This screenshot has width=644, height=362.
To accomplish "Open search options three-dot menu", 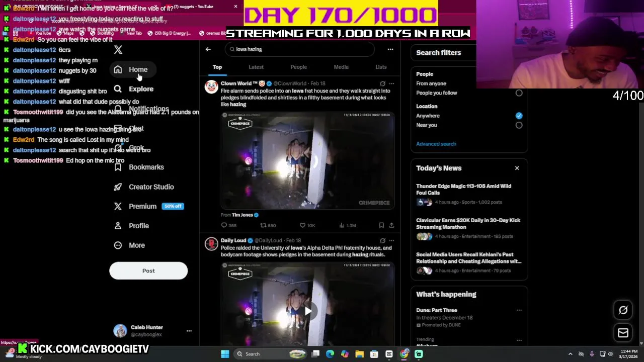I will pos(390,49).
